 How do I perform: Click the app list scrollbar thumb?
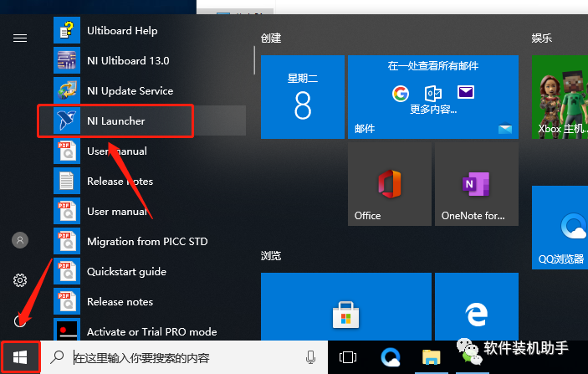[254, 60]
